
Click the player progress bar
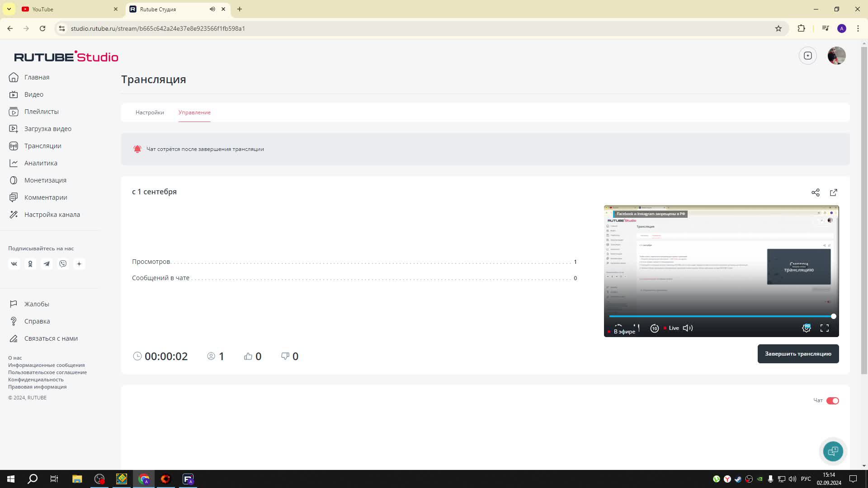721,316
